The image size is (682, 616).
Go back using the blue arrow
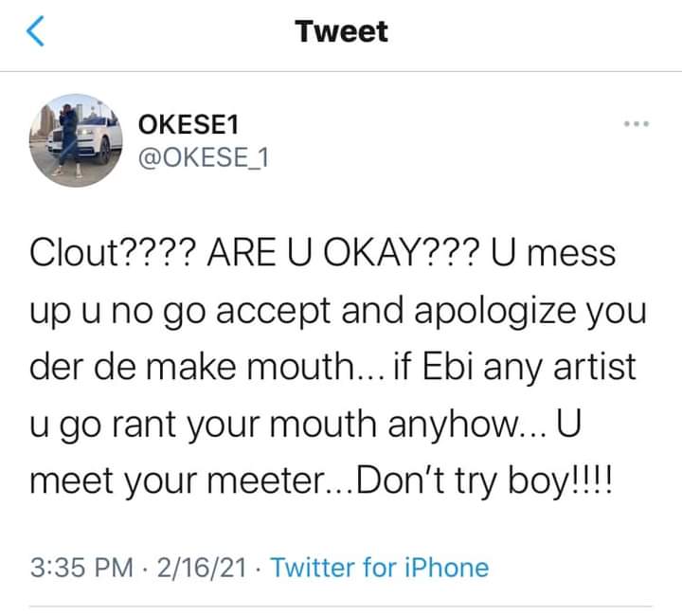pyautogui.click(x=35, y=31)
